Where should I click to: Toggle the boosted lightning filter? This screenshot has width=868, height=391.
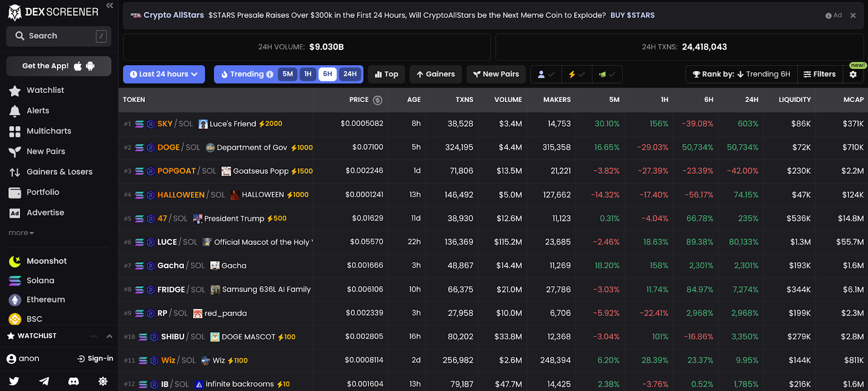[576, 74]
